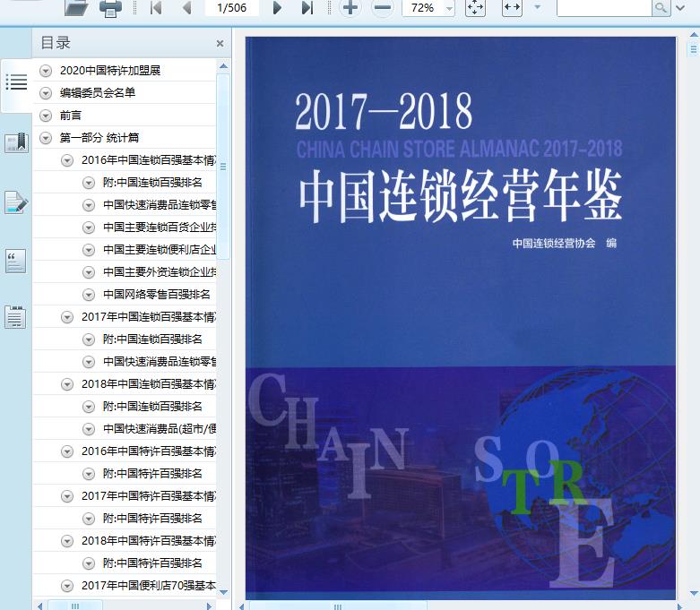
Task: Open the 前言 outline entry
Action: [x=71, y=116]
